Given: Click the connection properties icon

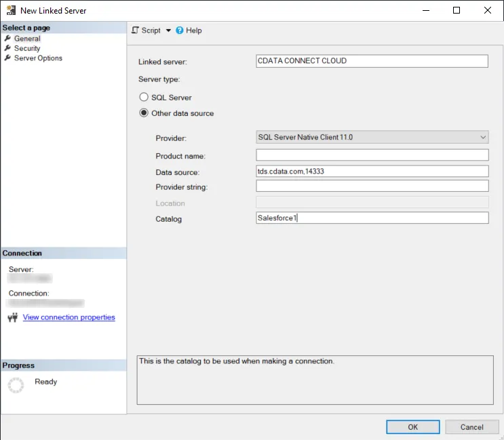Looking at the screenshot, I should 12,317.
